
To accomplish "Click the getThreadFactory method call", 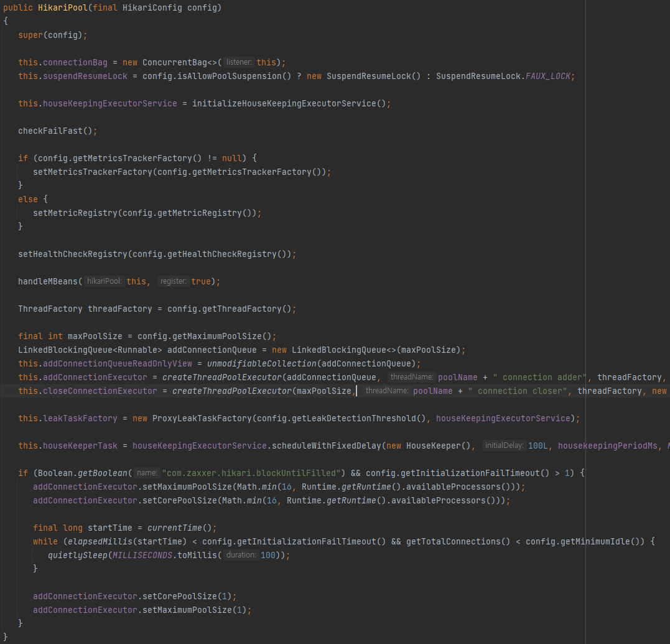I will [x=241, y=309].
